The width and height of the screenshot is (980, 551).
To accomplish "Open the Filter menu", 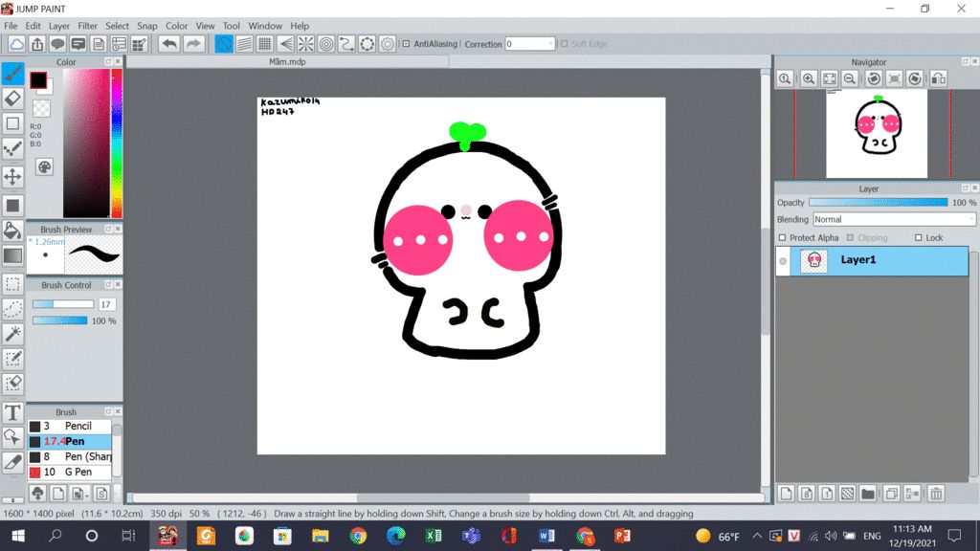I will coord(87,26).
